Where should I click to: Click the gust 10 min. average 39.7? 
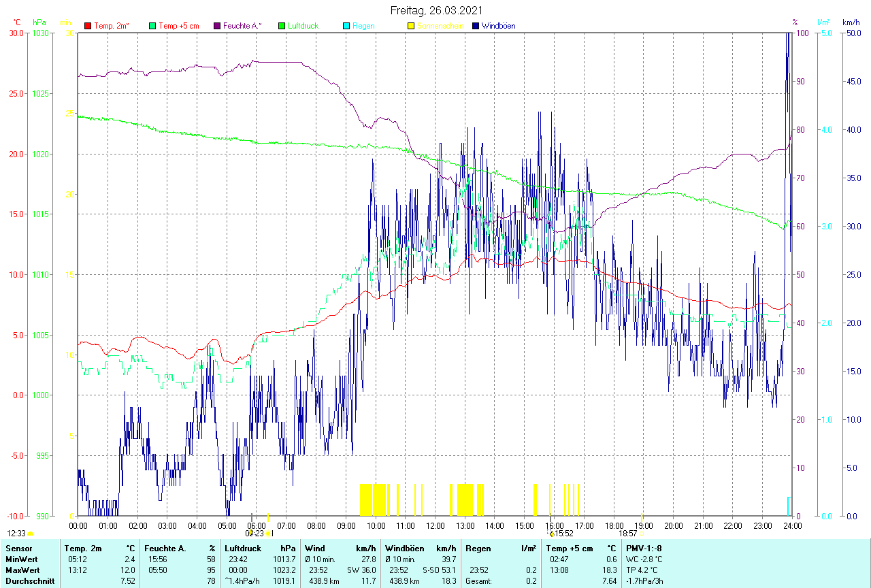[x=448, y=559]
